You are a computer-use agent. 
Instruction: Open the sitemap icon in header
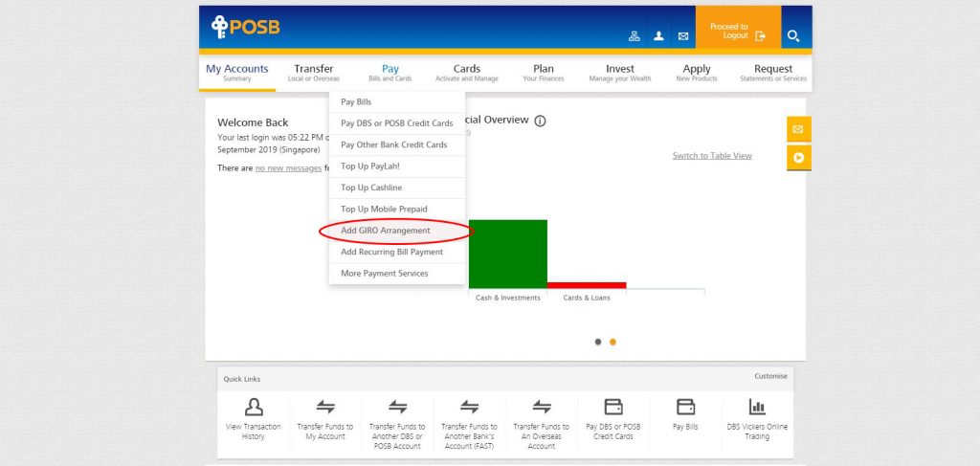click(x=634, y=36)
